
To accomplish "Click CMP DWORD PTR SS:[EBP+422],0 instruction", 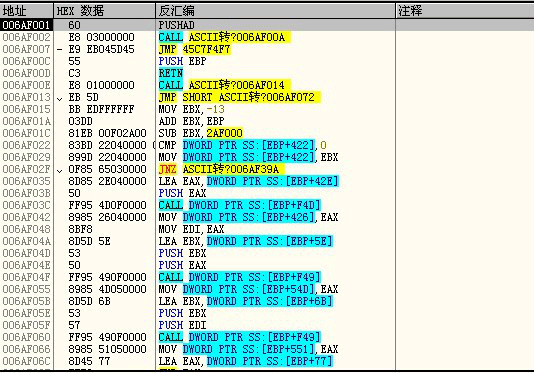I will [242, 145].
